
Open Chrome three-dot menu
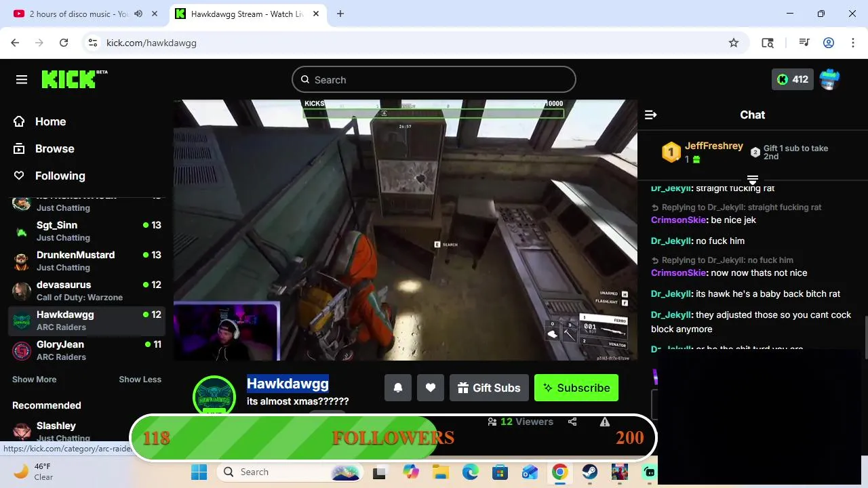[x=853, y=43]
